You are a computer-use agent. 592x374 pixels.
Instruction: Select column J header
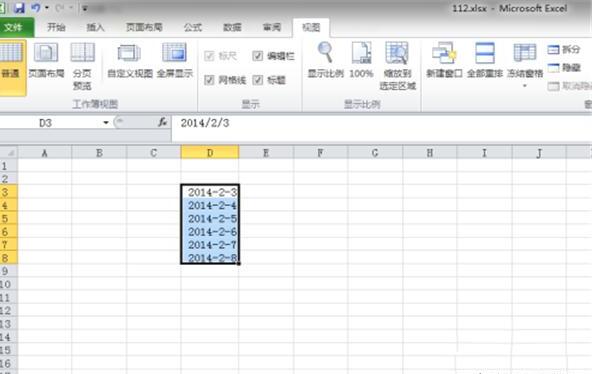[539, 153]
